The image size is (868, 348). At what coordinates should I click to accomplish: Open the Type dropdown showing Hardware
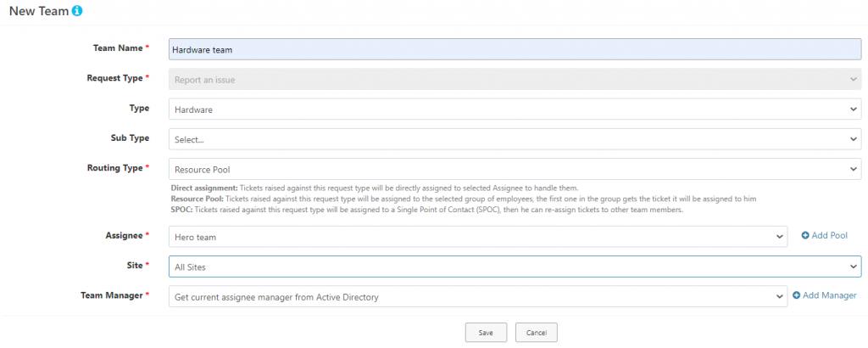coord(515,109)
